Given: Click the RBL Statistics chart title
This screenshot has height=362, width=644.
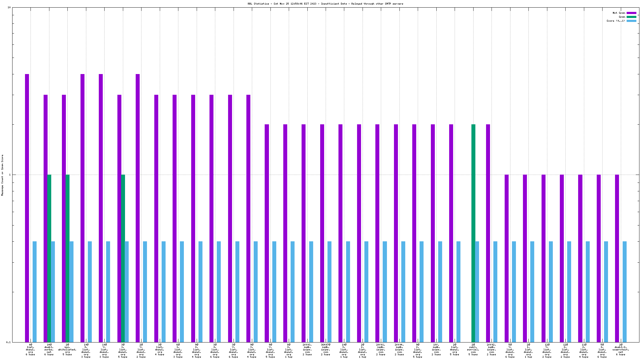Looking at the screenshot, I should [325, 4].
